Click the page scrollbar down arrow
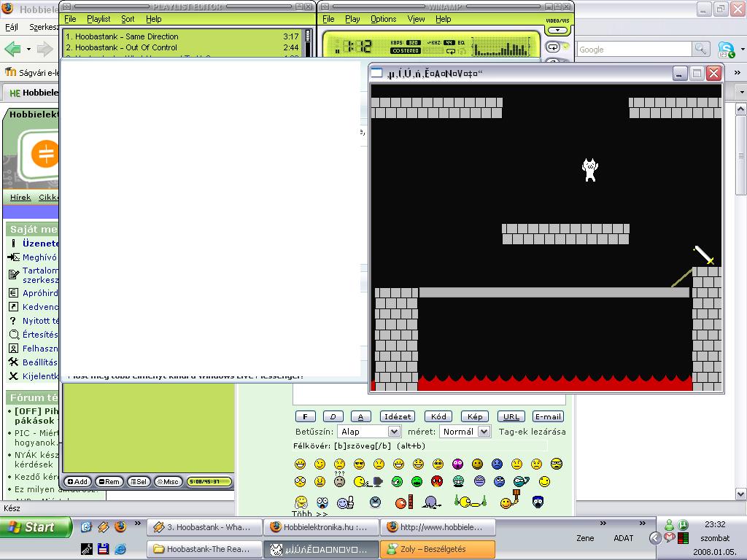Viewport: 747px width, 560px height. click(x=740, y=494)
